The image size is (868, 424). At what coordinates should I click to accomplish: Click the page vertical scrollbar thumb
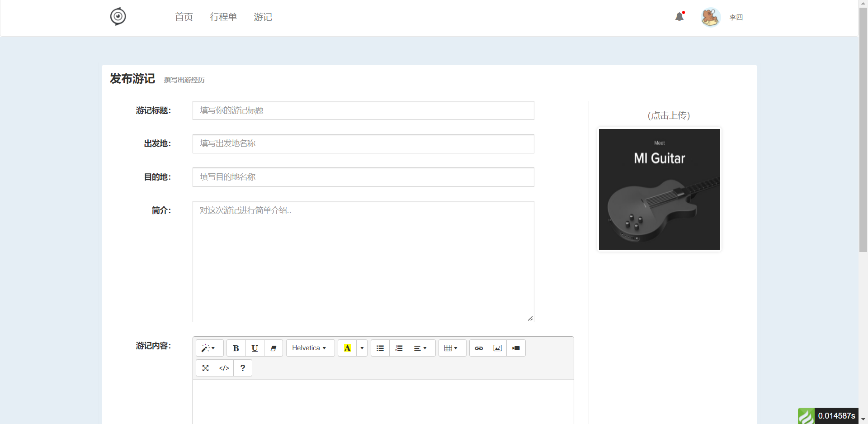tap(863, 129)
